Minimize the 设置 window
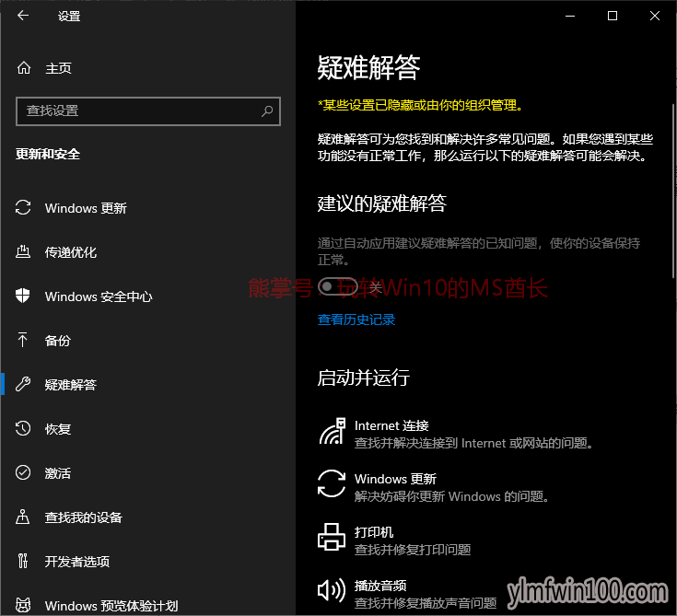This screenshot has width=677, height=616. pyautogui.click(x=570, y=16)
